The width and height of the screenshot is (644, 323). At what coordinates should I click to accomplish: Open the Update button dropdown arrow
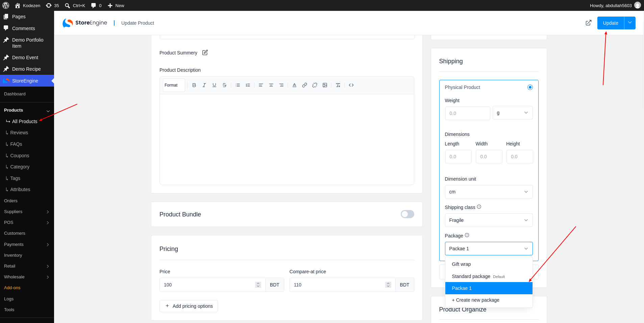[630, 23]
